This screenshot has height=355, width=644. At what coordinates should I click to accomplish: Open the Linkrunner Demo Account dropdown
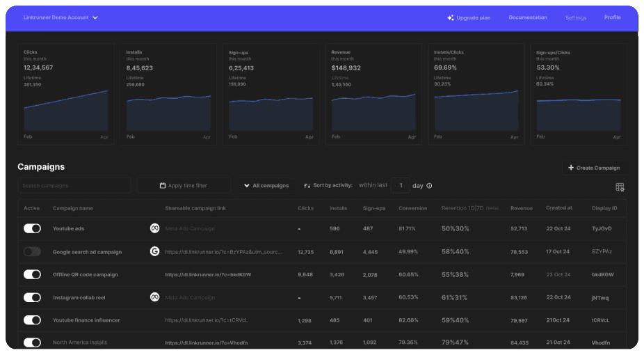61,17
